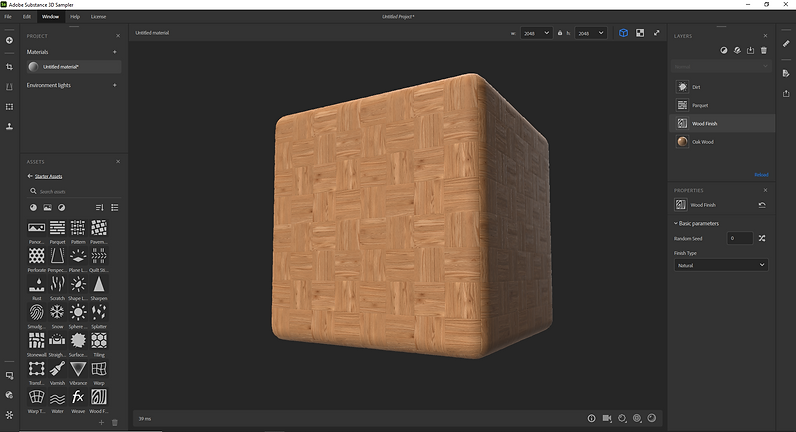Viewport: 796px width, 432px height.
Task: Select the Plane Light asset
Action: tap(78, 255)
